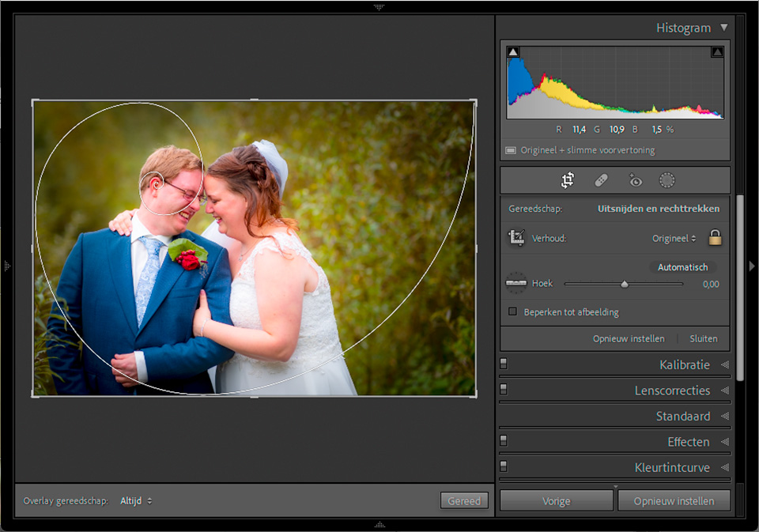Collapse the Histogram panel triangle
Screen dimensions: 759x532
pyautogui.click(x=723, y=28)
